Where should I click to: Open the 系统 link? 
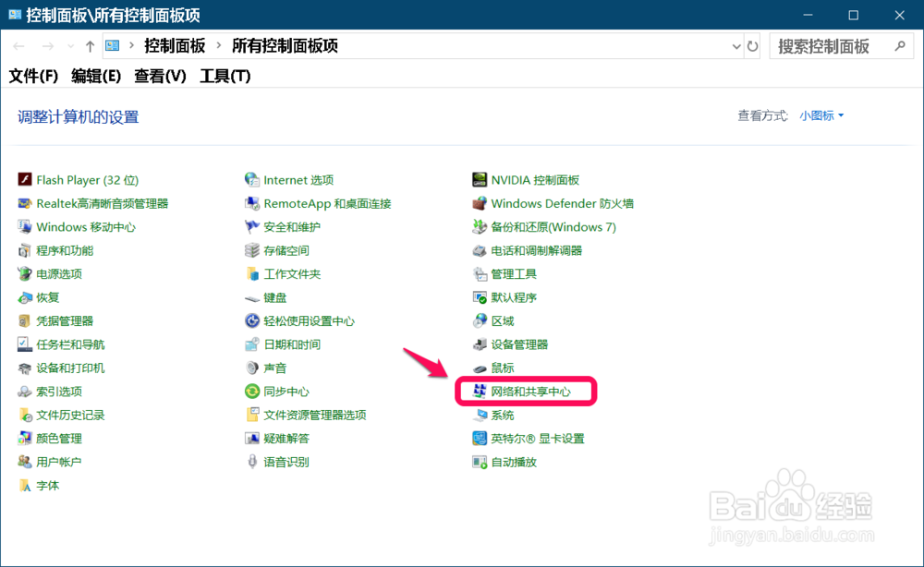tap(503, 416)
